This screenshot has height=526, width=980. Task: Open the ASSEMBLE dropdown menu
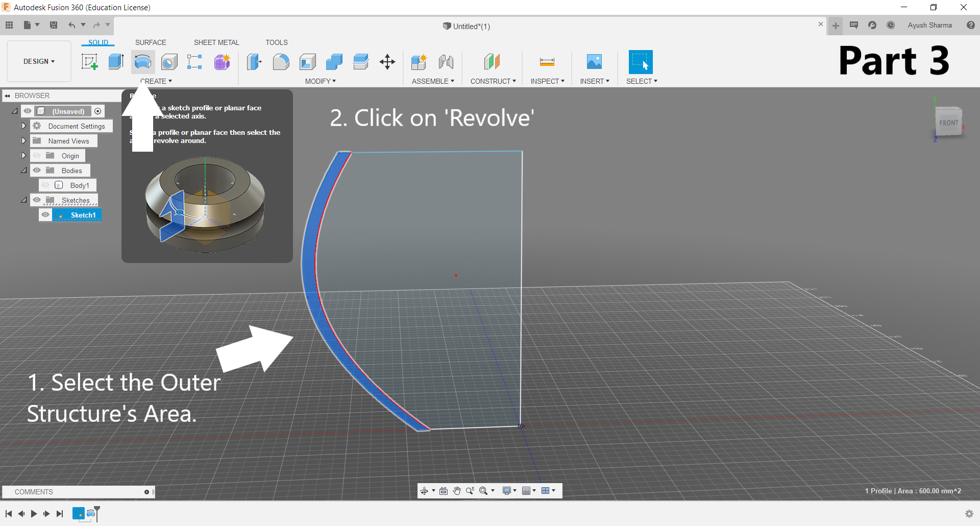(x=433, y=81)
